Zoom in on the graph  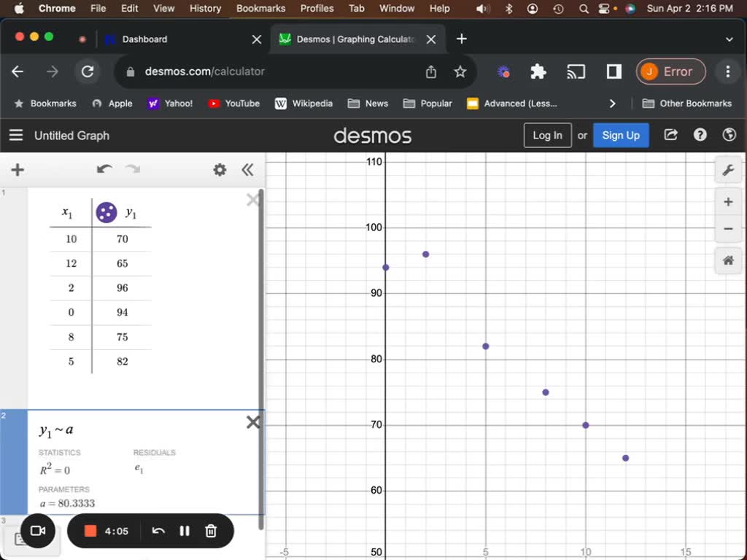point(727,202)
